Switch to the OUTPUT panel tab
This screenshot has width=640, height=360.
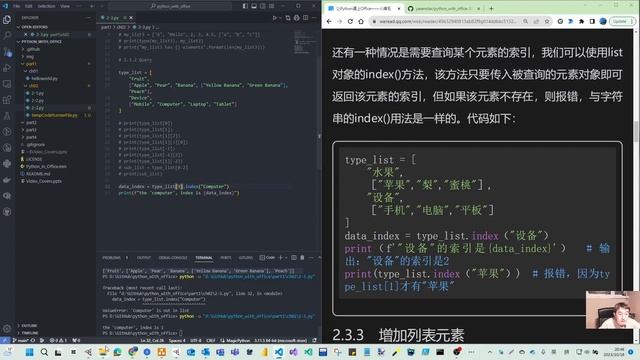coord(144,258)
